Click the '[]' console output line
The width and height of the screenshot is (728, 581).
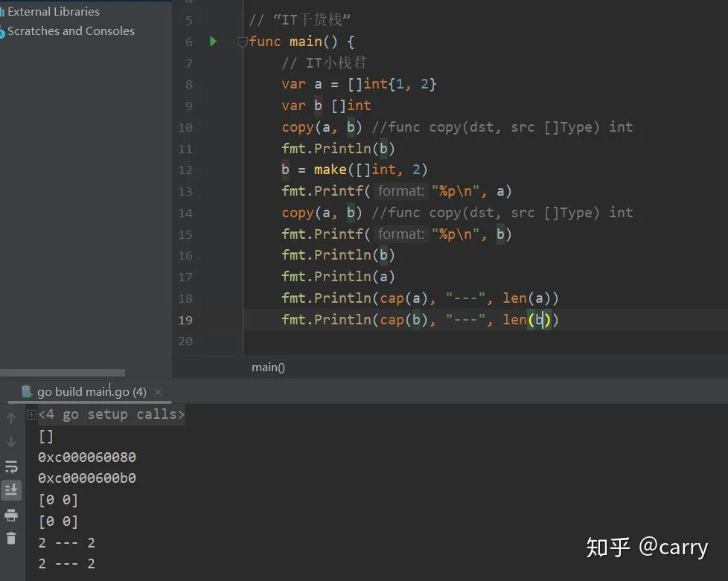(46, 436)
